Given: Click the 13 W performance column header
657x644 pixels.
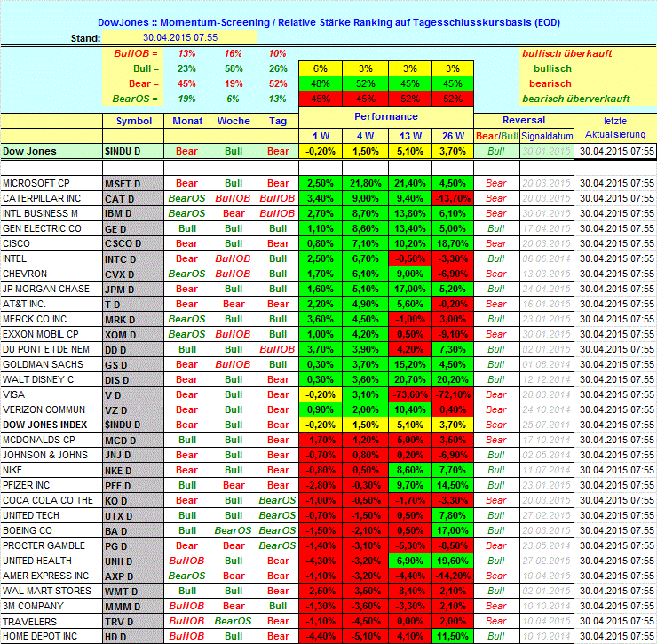Looking at the screenshot, I should click(410, 136).
